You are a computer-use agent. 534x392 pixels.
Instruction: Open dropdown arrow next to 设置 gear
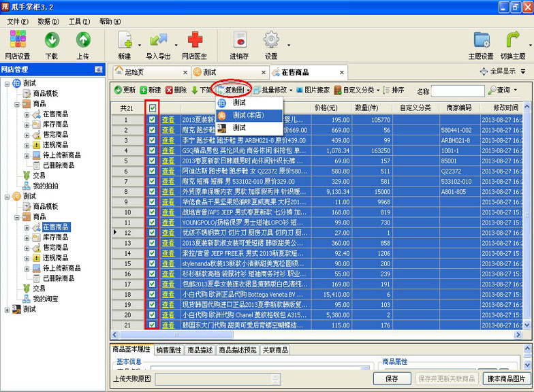[289, 45]
